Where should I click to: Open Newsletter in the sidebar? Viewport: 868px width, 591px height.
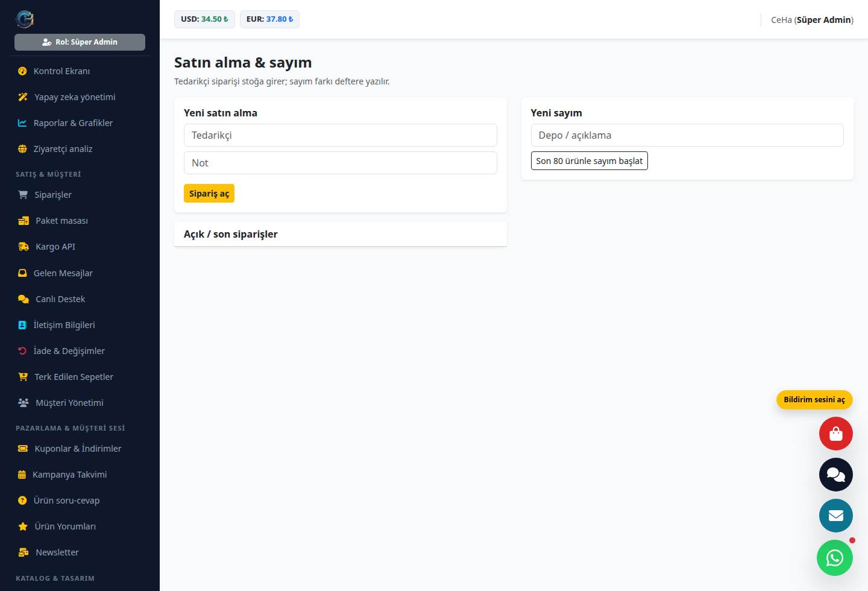pos(80,552)
